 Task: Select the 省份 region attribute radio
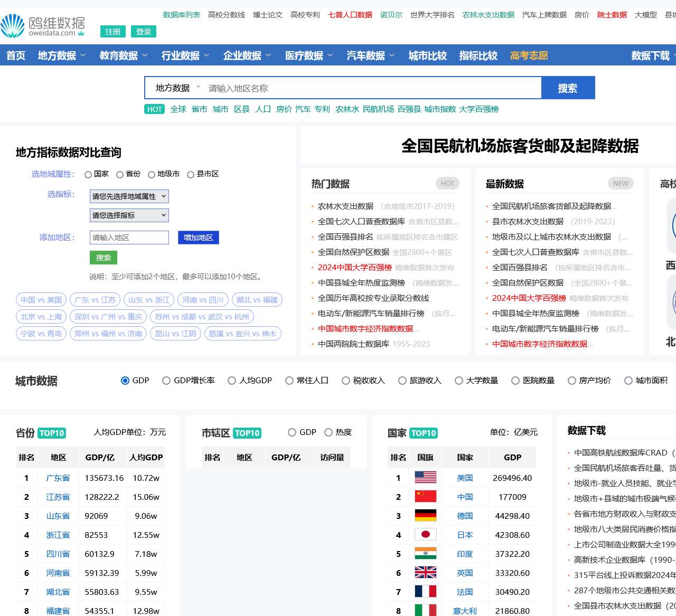tap(120, 175)
